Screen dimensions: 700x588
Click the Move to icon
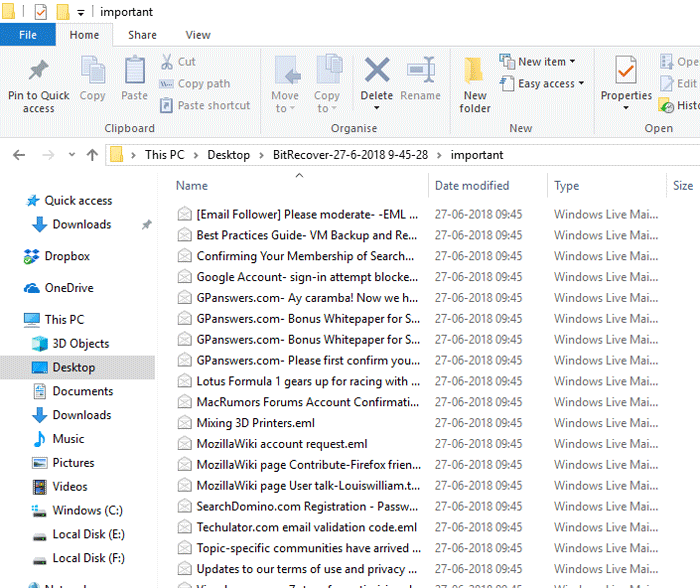click(x=286, y=70)
